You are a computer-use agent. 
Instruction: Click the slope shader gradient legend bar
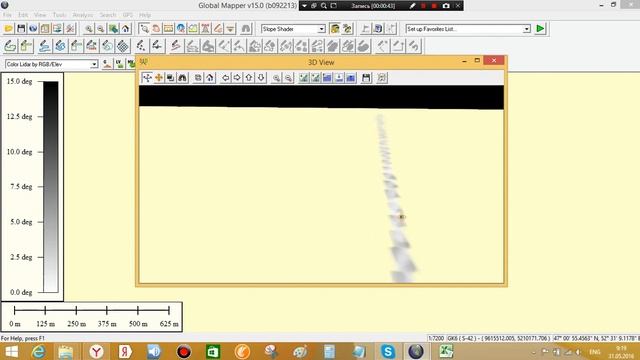coord(51,187)
